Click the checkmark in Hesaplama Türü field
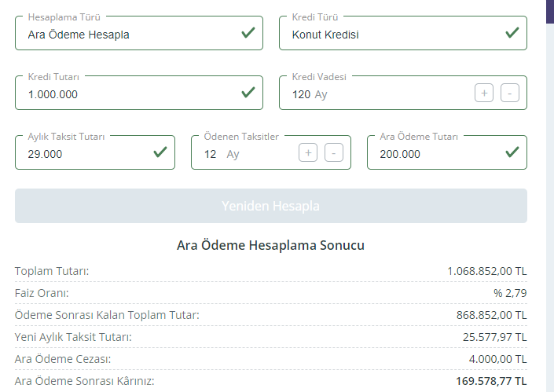Viewport: 554px width, 392px height. pyautogui.click(x=248, y=33)
